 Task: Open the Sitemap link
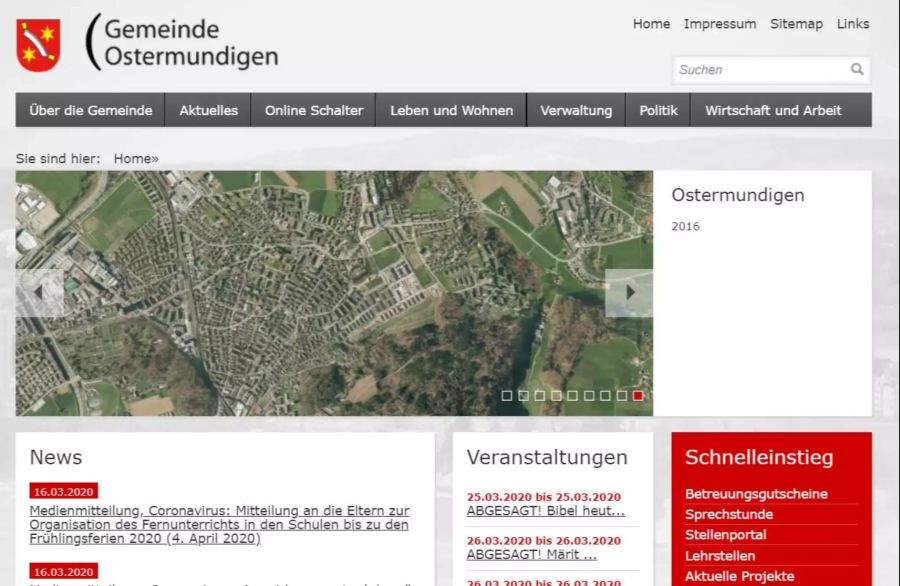(796, 24)
